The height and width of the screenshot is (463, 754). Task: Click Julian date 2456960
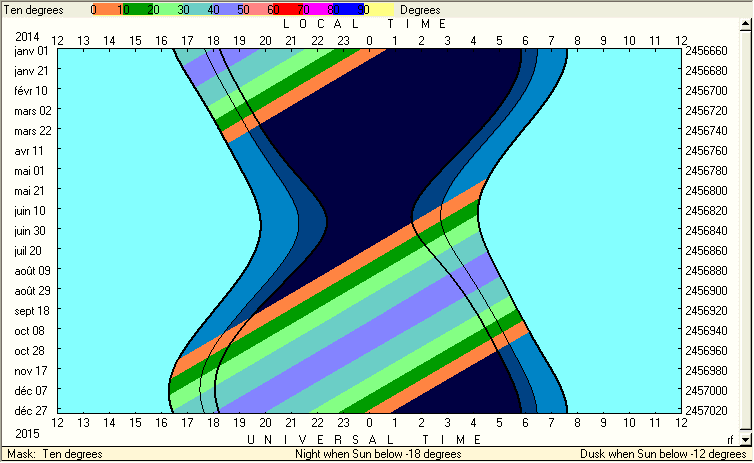click(706, 351)
